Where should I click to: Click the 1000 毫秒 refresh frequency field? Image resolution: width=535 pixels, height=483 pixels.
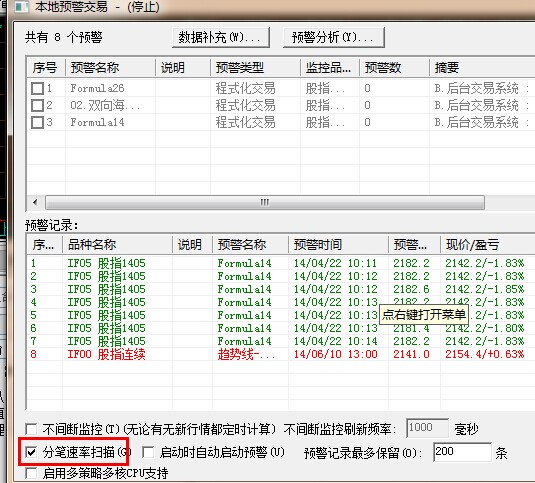427,428
